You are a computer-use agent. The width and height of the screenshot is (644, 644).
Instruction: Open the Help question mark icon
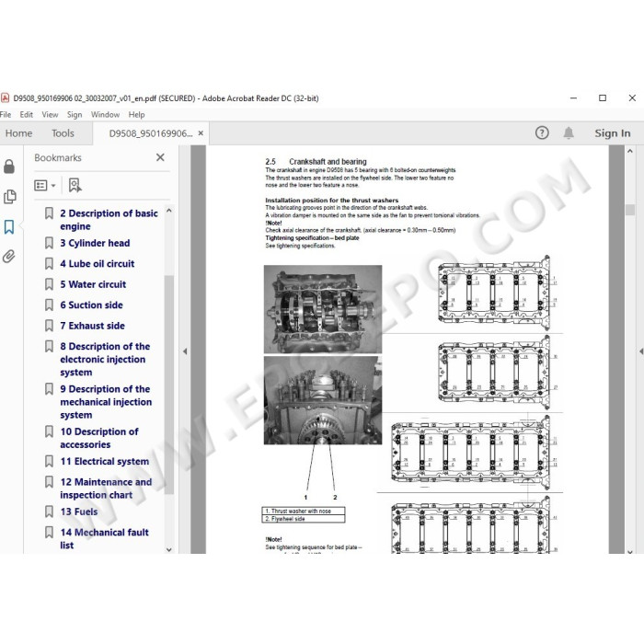click(x=542, y=133)
